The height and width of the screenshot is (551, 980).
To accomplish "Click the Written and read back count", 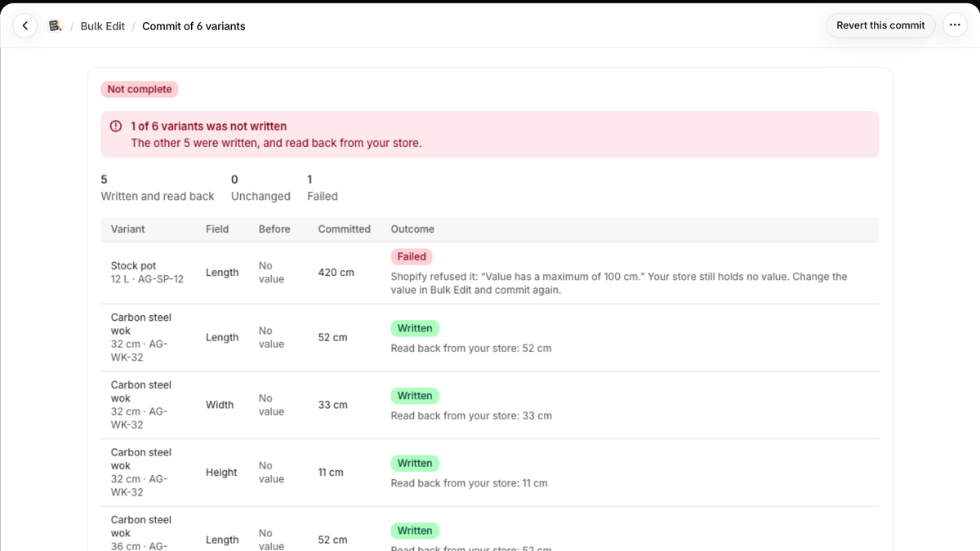I will click(158, 188).
